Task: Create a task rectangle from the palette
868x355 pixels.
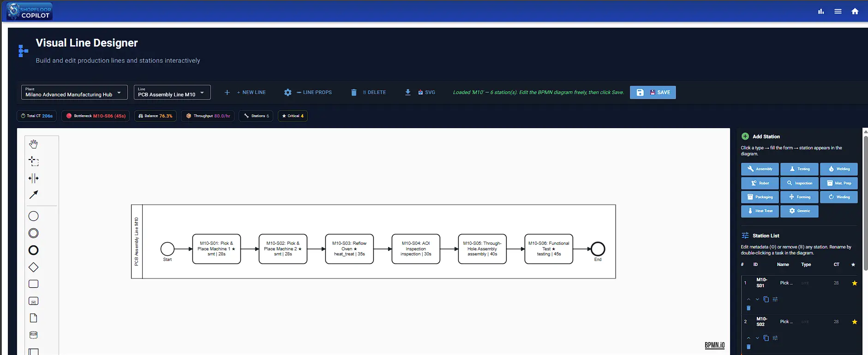Action: [x=34, y=284]
